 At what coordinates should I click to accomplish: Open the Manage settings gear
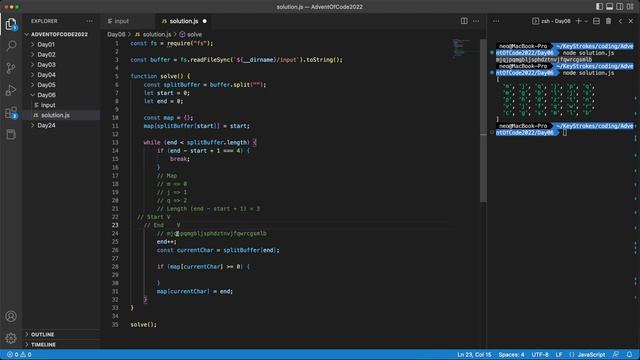[x=11, y=338]
